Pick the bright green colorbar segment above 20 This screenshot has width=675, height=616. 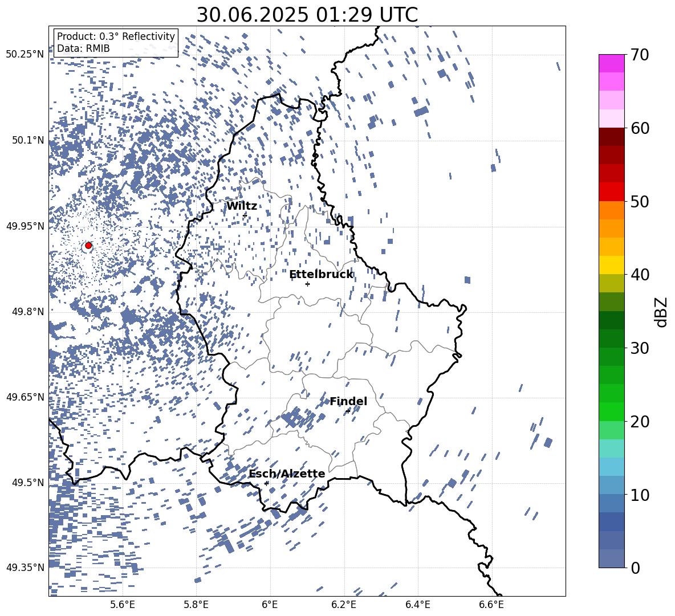pos(612,411)
